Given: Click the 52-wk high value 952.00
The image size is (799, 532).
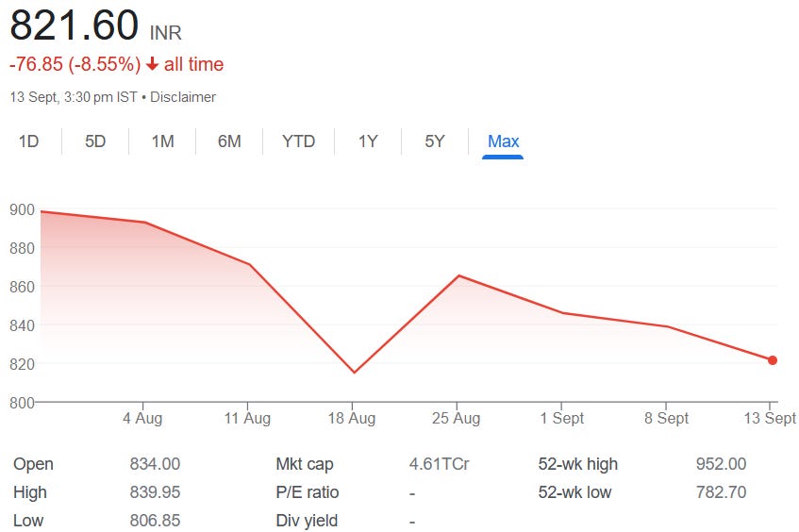Looking at the screenshot, I should [x=721, y=464].
